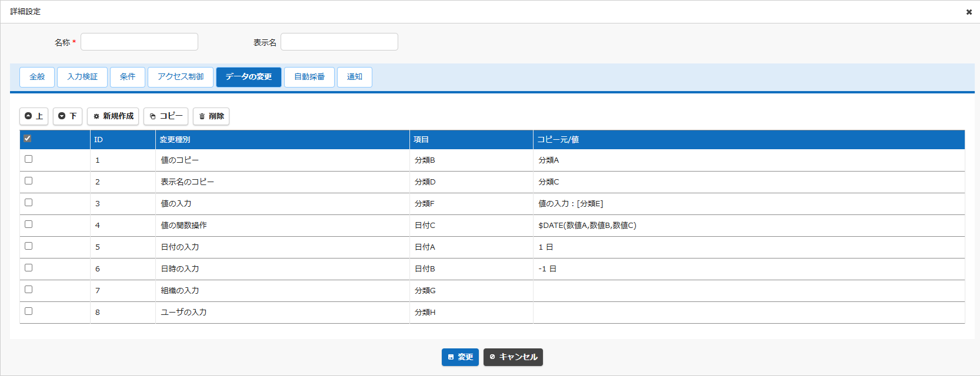Check the row 5 日付の入力 checkbox
The width and height of the screenshot is (980, 376).
[x=29, y=246]
